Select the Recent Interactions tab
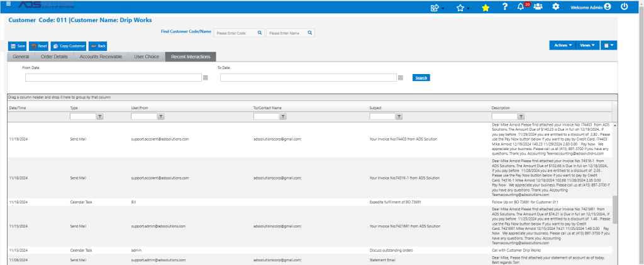The image size is (644, 265). coord(191,57)
